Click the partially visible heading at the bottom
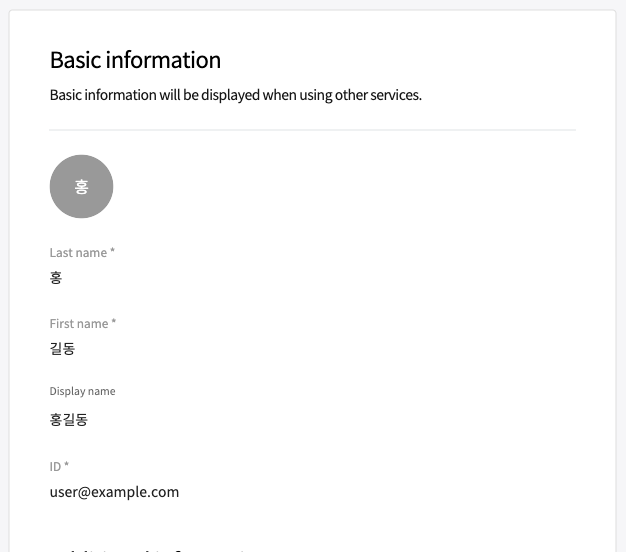The image size is (626, 552). pos(150,549)
